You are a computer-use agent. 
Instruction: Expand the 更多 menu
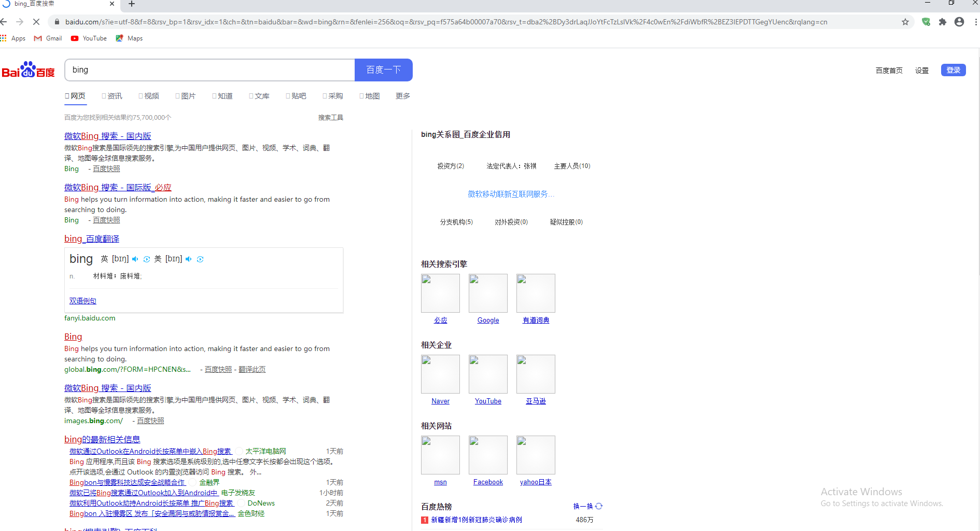[x=403, y=96]
